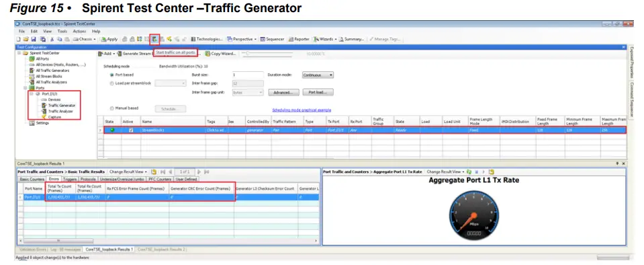Click the green State icon of StreamBlock1
This screenshot has height=265, width=644.
pos(112,130)
